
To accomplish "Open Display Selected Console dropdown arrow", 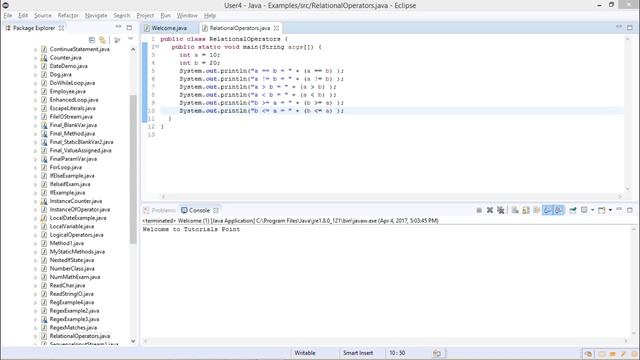I will [x=592, y=210].
